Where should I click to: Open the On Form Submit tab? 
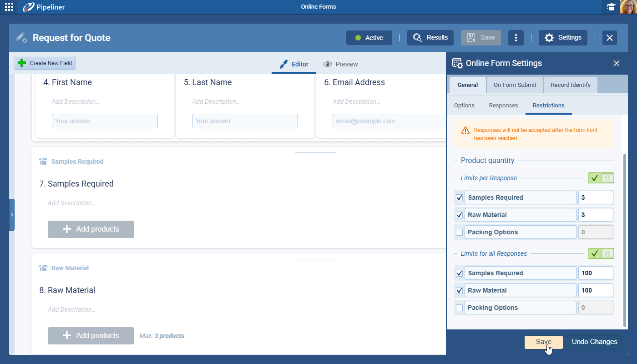click(x=515, y=85)
